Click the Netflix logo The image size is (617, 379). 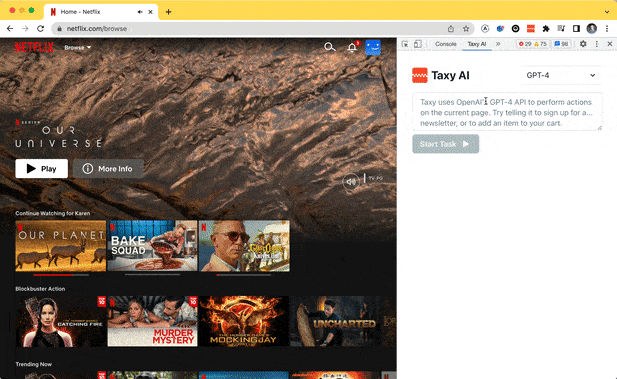(34, 47)
